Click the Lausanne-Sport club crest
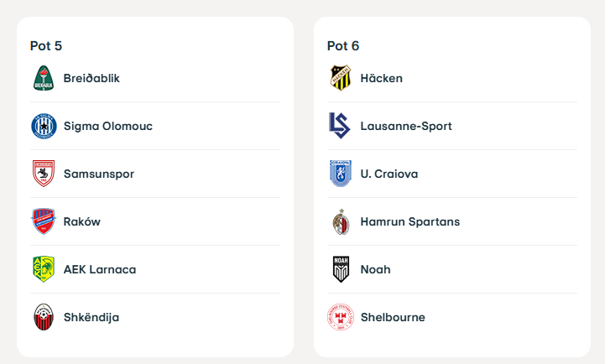 click(x=341, y=126)
